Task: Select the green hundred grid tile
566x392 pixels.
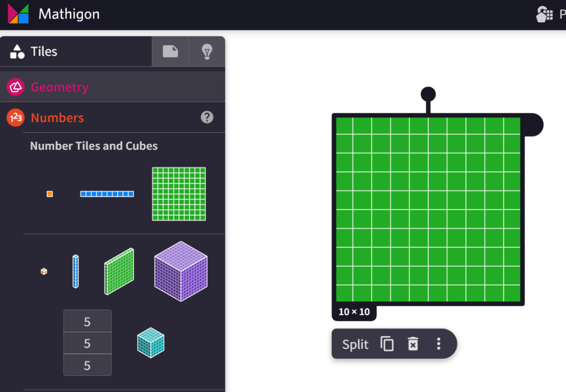Action: click(179, 194)
